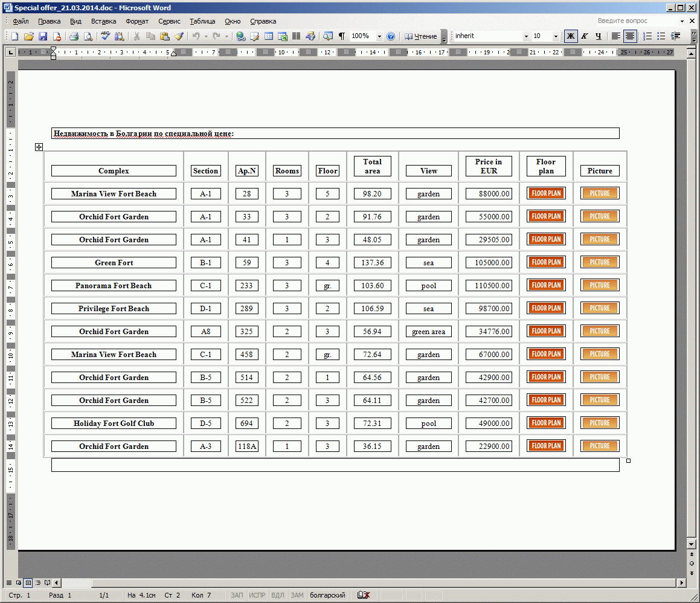Apply numbered list formatting
This screenshot has width=700, height=603.
click(647, 36)
